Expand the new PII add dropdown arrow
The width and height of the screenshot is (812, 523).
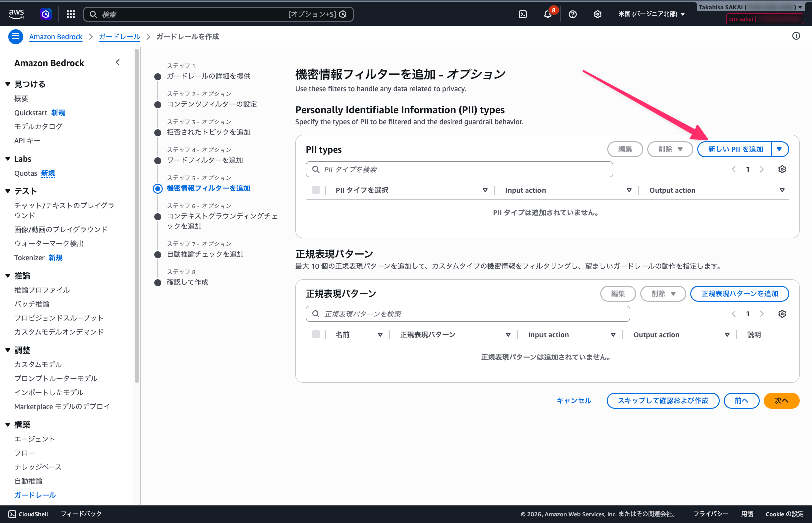780,149
